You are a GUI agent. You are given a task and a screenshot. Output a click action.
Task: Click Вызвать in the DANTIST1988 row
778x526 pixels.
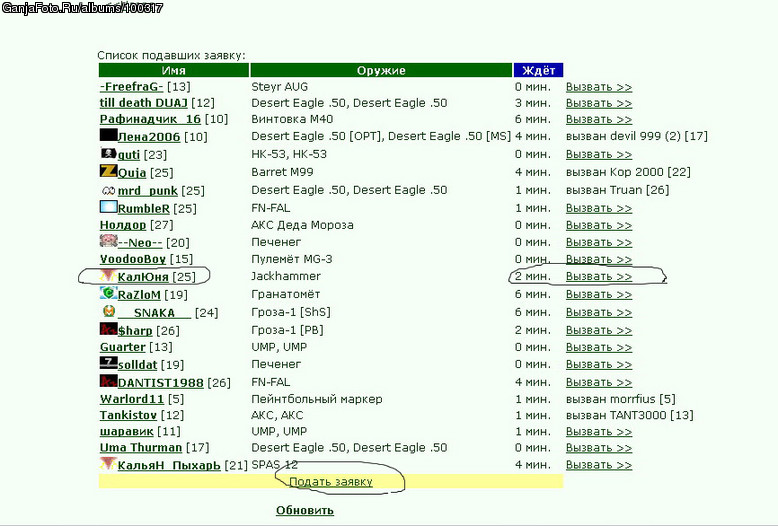pos(599,383)
